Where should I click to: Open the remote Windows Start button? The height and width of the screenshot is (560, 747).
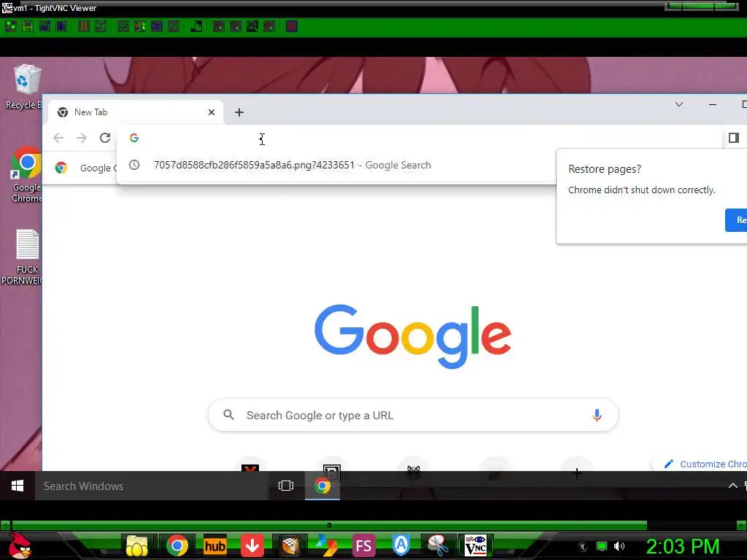(18, 486)
